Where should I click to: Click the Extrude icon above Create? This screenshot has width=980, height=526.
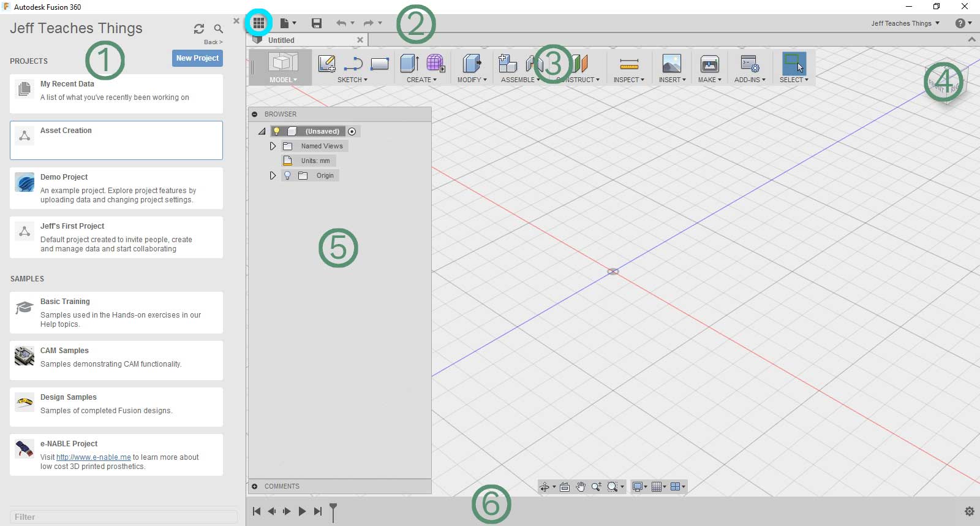click(409, 63)
